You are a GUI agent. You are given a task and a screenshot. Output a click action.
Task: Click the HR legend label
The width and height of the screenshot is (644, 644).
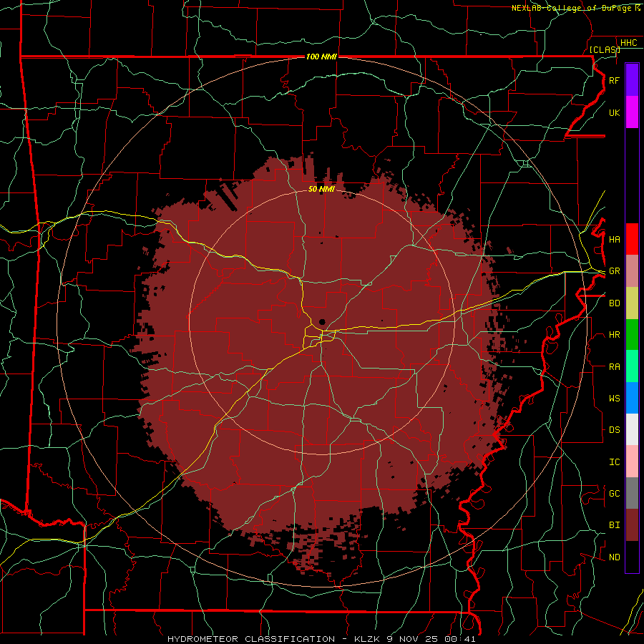point(614,335)
